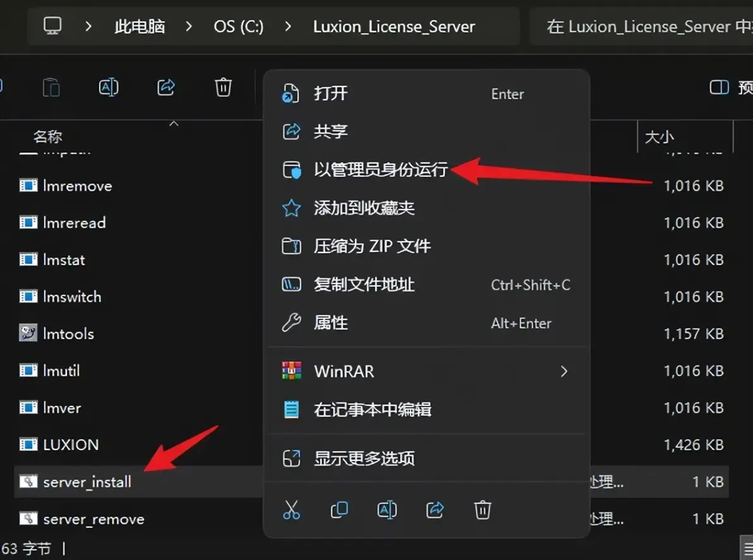753x560 pixels.
Task: Expand the WinRAR submenu
Action: (x=426, y=371)
